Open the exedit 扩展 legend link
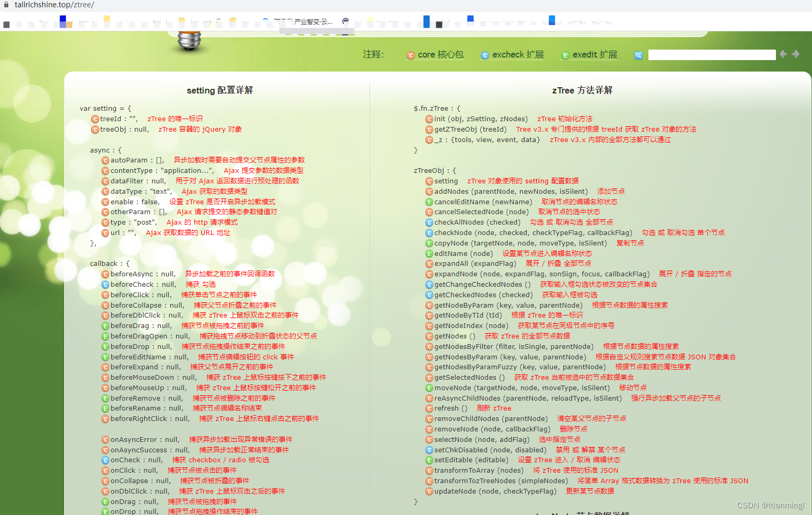Image resolution: width=812 pixels, height=515 pixels. [589, 54]
